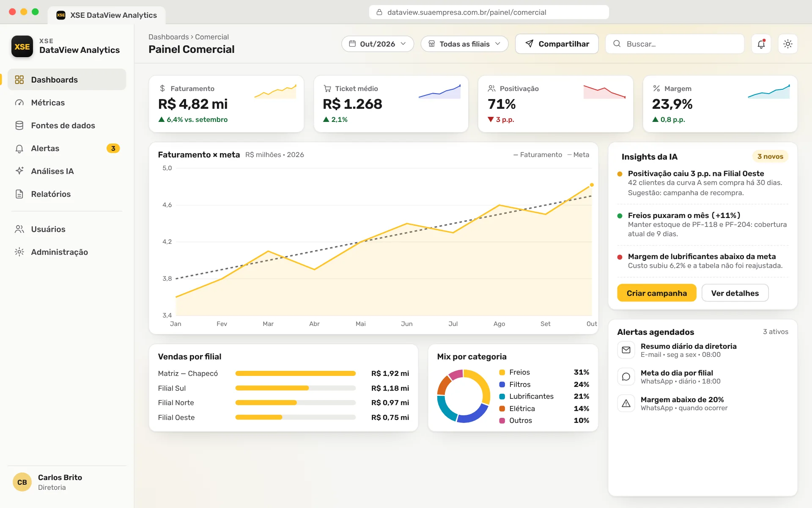This screenshot has height=508, width=812.
Task: Click the XSE favicon in browser tab
Action: [x=61, y=15]
